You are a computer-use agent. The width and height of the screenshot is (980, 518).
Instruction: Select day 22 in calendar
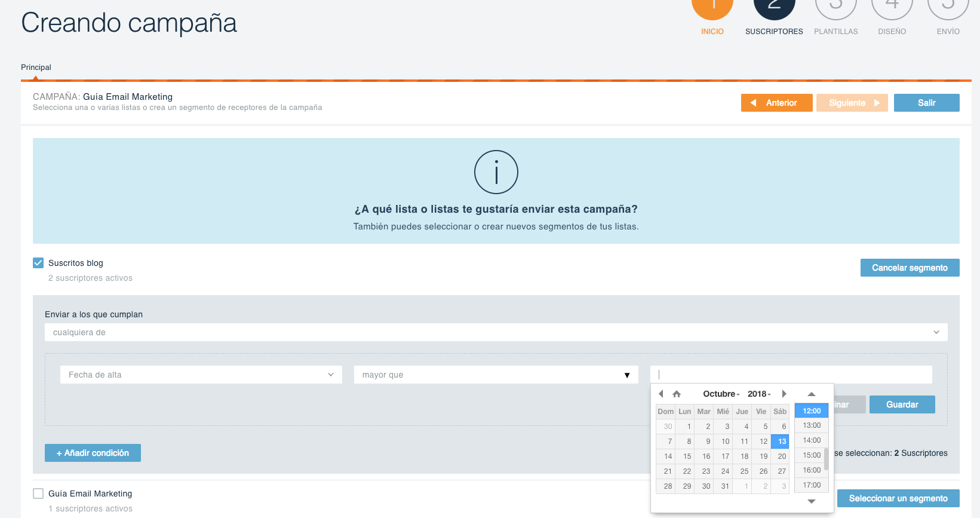coord(685,471)
